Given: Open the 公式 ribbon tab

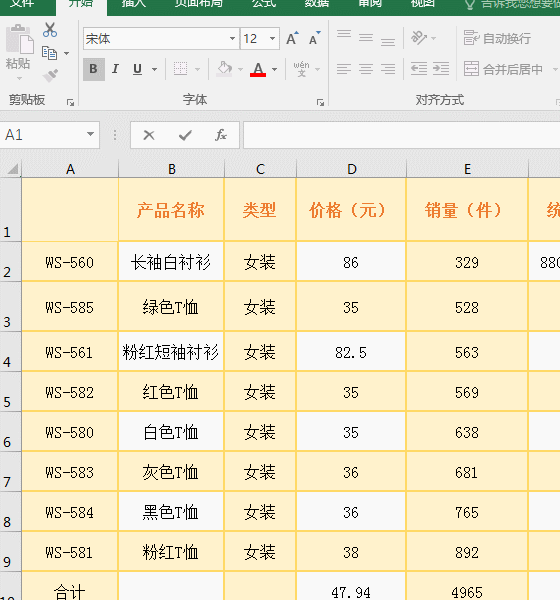Looking at the screenshot, I should pos(264,4).
